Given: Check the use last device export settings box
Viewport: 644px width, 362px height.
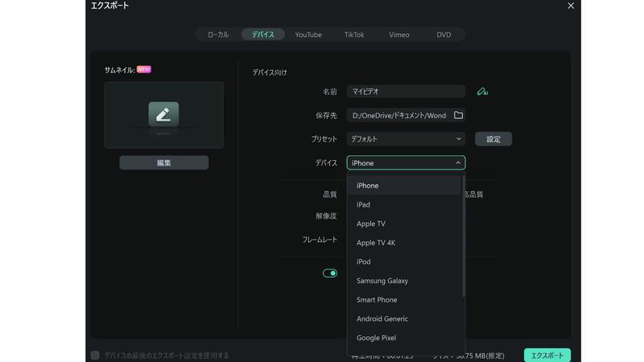Looking at the screenshot, I should click(95, 355).
